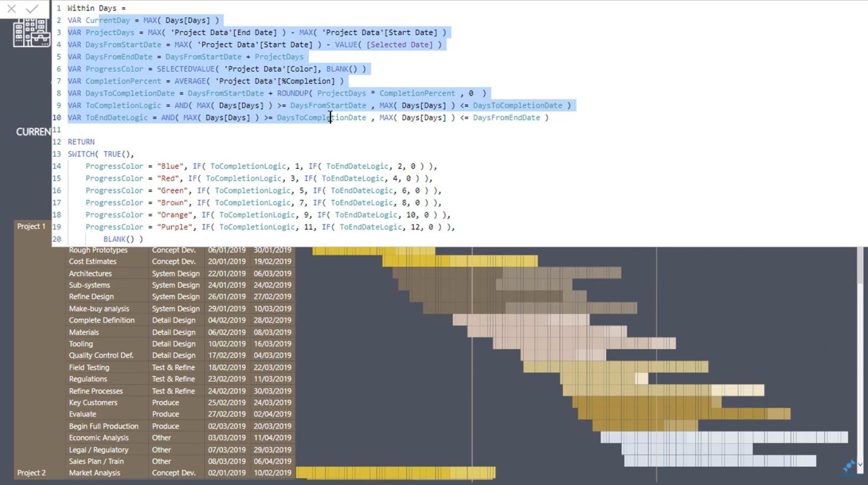
Task: Click the "Orange" string on line 18
Action: 175,215
